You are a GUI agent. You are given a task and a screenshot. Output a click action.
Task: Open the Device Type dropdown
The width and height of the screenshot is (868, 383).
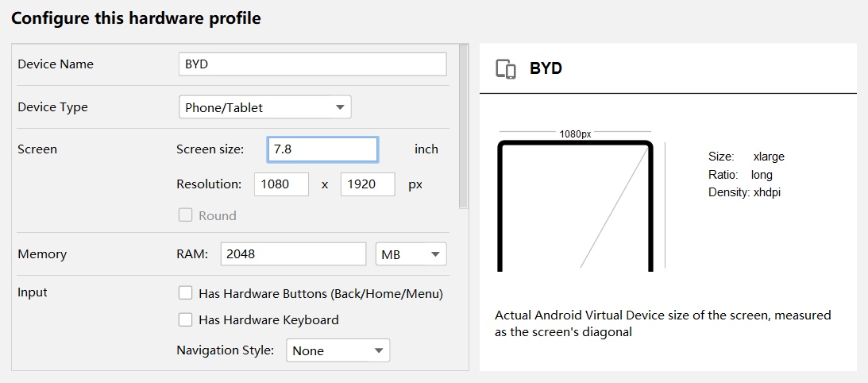pos(265,107)
